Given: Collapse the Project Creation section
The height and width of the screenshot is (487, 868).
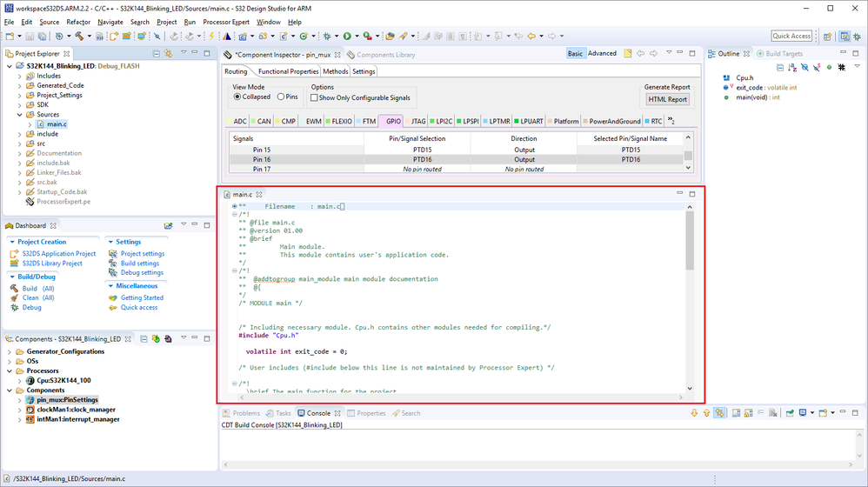Looking at the screenshot, I should click(x=12, y=242).
